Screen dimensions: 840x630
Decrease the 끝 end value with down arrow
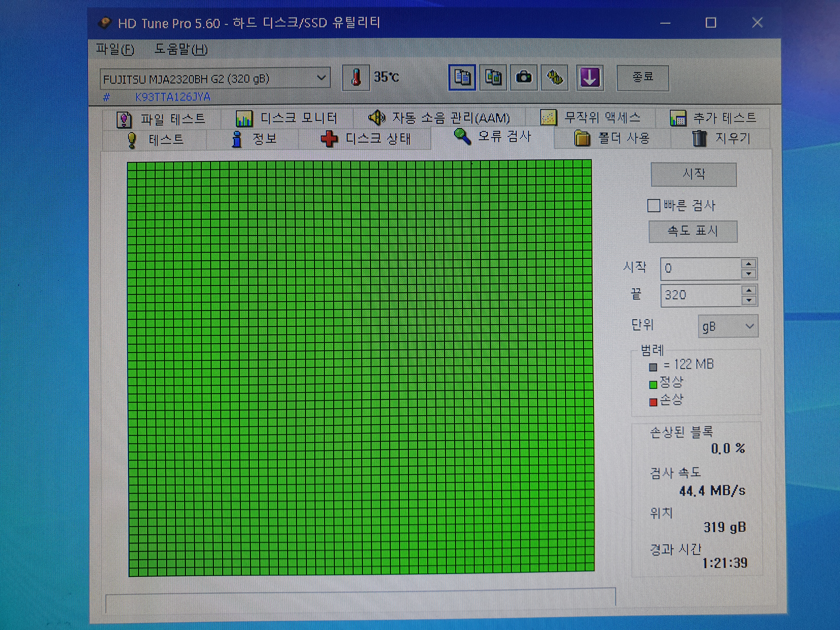coord(749,300)
